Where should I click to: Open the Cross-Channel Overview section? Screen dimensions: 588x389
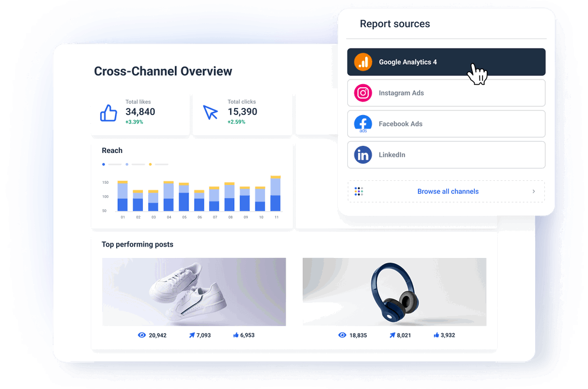(x=162, y=71)
